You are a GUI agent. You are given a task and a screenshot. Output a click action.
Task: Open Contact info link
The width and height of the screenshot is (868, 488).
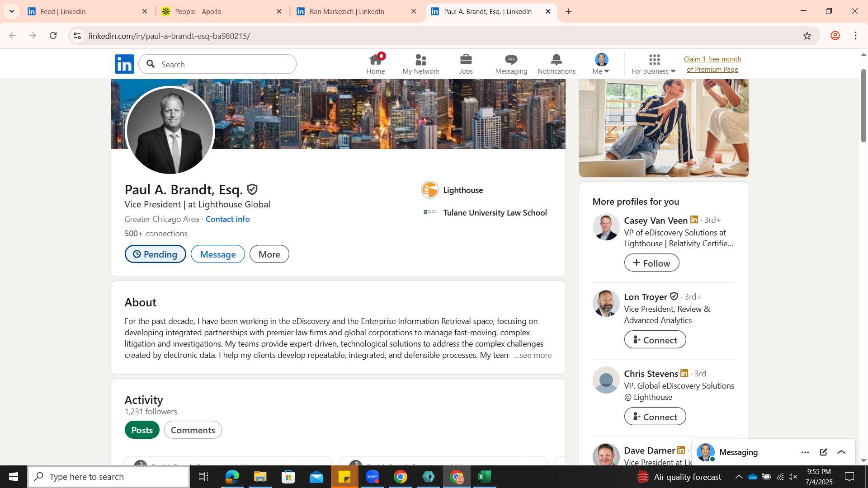pos(227,219)
